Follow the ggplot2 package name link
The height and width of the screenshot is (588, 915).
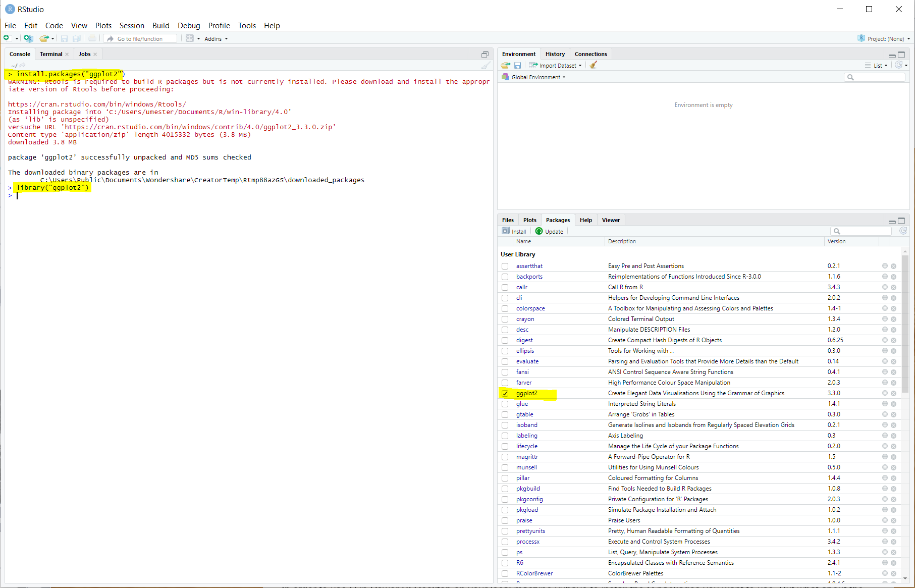(527, 393)
